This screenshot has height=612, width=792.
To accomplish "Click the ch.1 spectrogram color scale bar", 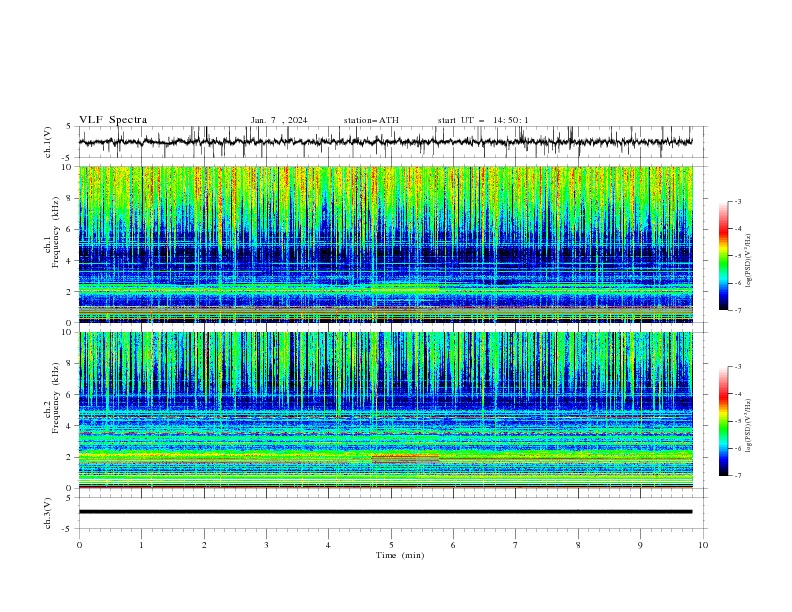I will pos(724,256).
